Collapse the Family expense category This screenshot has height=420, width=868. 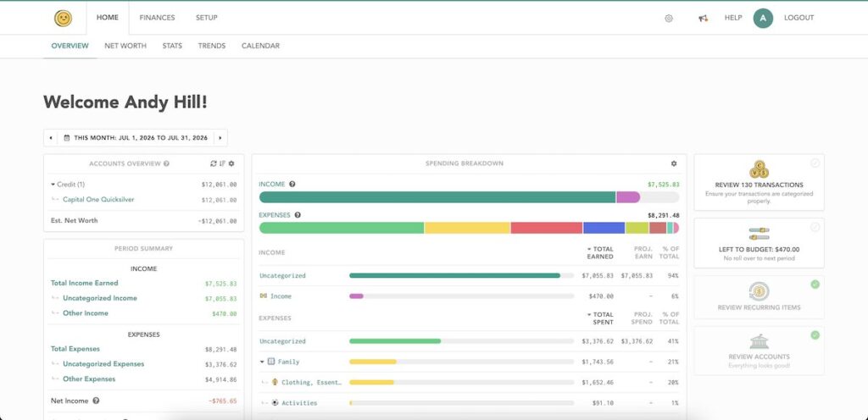pos(262,362)
